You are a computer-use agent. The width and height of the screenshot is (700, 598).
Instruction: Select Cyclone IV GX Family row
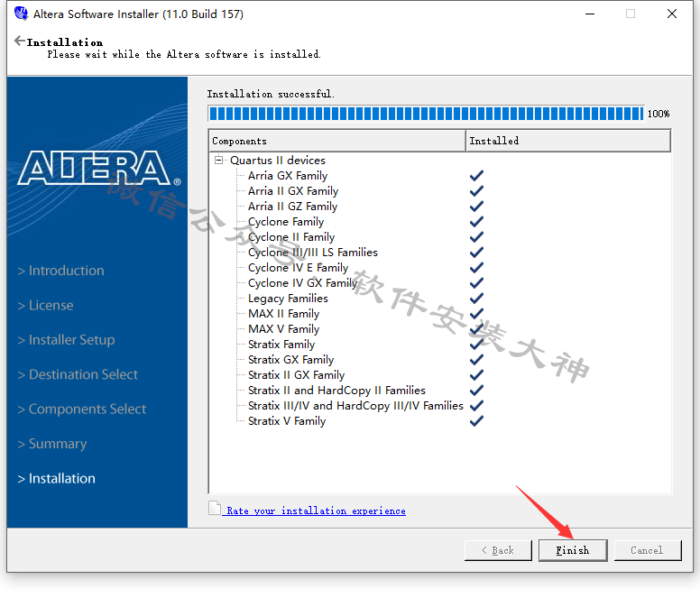click(303, 283)
